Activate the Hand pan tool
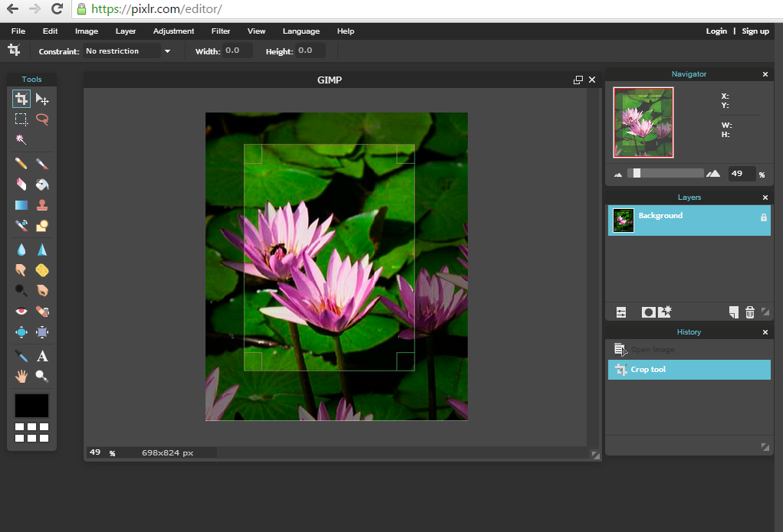 21,377
